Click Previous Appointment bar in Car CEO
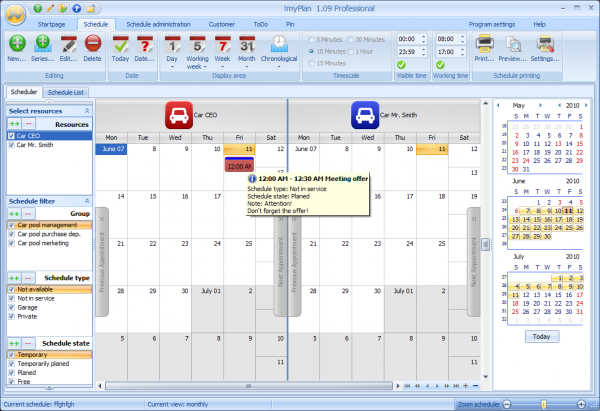Viewport: 600px width, 411px height. point(102,262)
